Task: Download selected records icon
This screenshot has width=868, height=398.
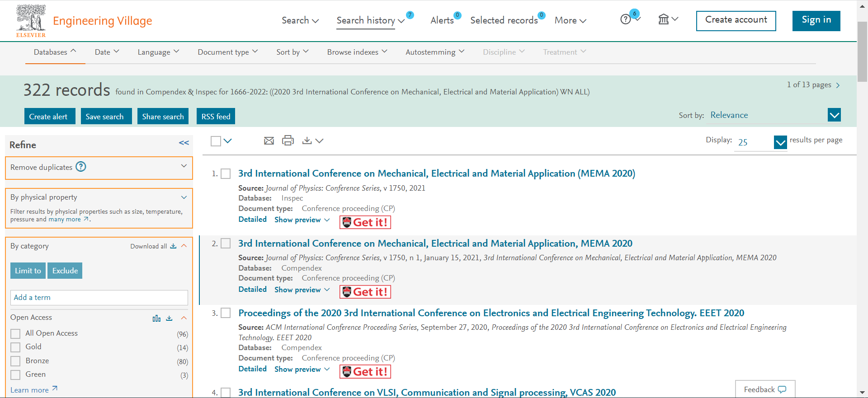Action: coord(307,140)
